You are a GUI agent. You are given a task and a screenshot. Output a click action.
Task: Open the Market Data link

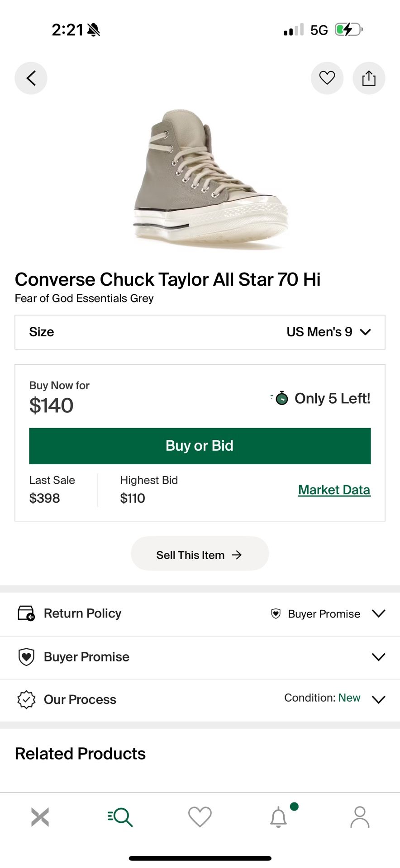(x=334, y=490)
